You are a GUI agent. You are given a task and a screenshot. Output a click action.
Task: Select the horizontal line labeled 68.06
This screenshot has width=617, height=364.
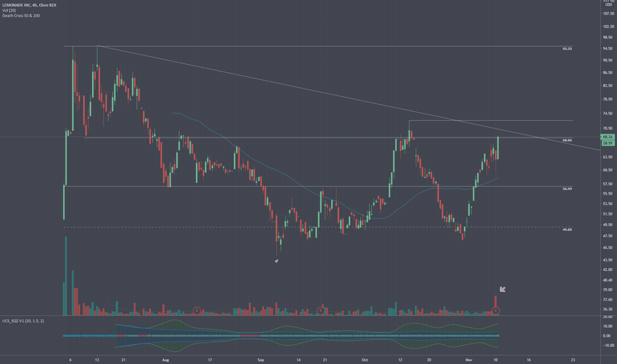pyautogui.click(x=328, y=138)
